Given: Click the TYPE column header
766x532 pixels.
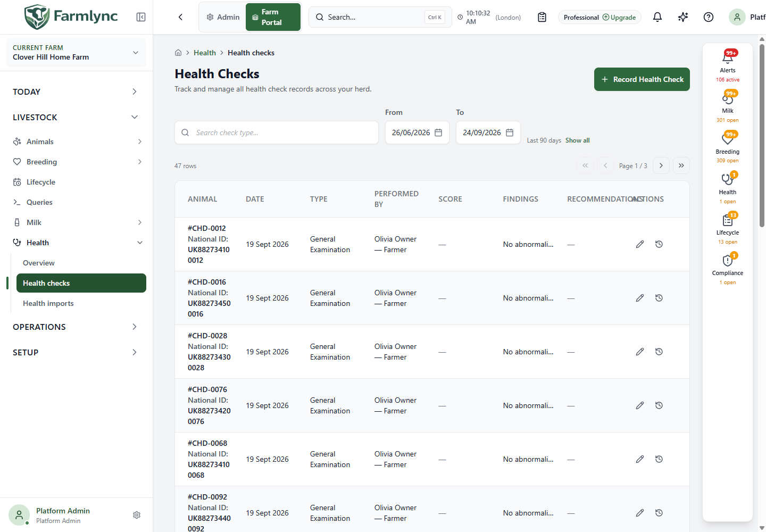Looking at the screenshot, I should pyautogui.click(x=319, y=199).
